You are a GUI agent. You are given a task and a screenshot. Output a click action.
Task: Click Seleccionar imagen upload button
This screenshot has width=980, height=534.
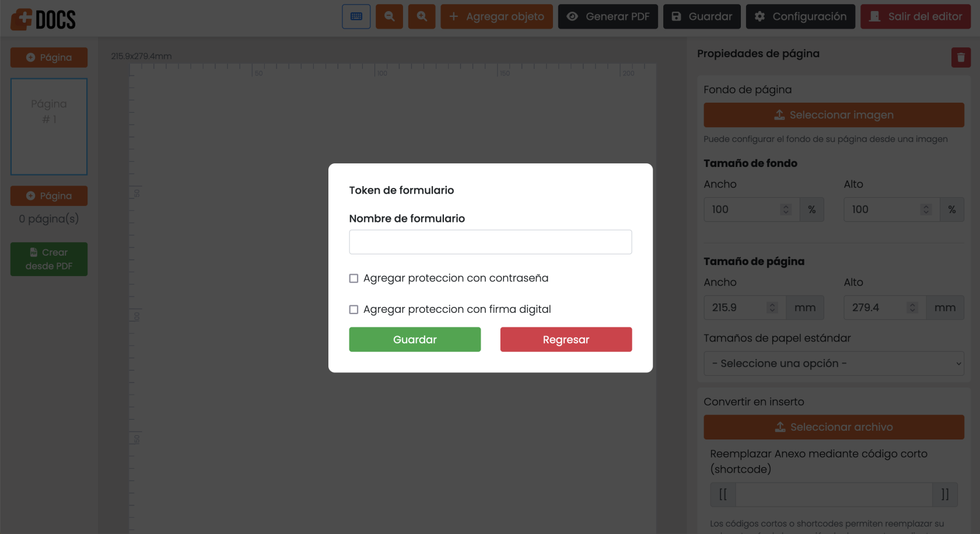[834, 115]
